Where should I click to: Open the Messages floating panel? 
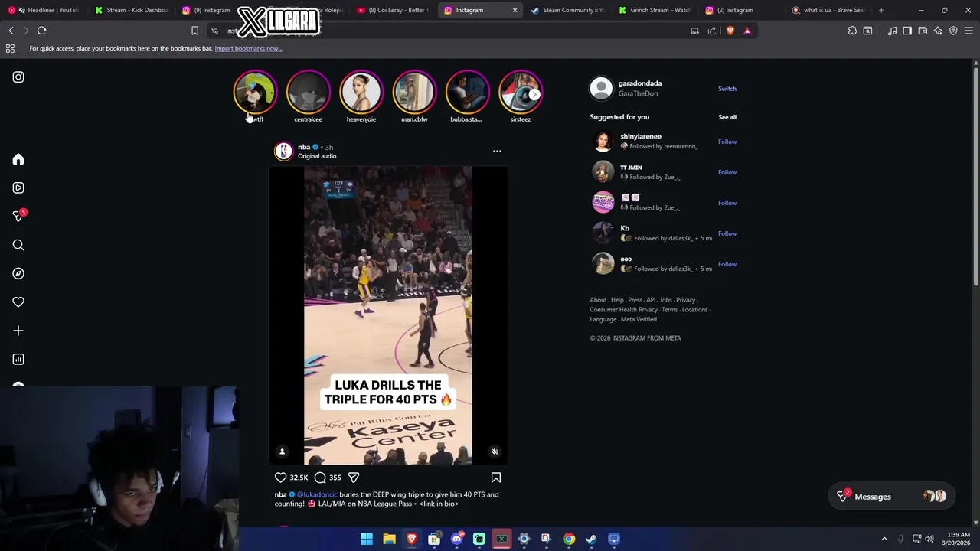[891, 497]
